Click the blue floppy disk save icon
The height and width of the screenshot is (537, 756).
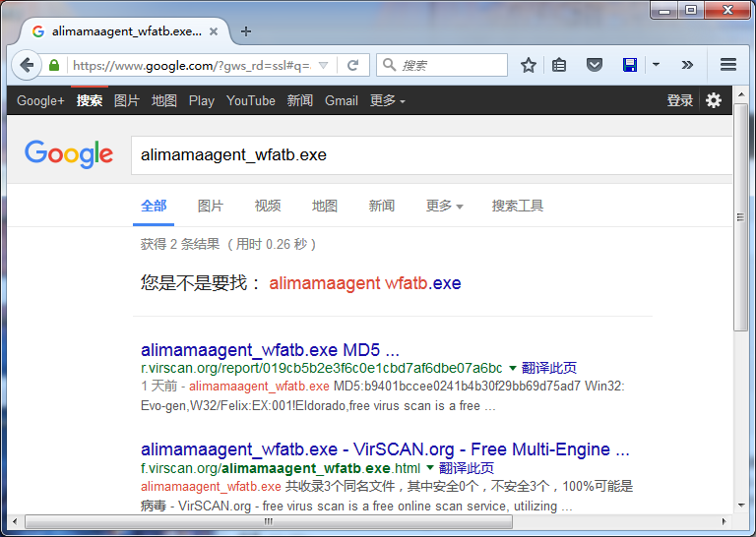pos(630,66)
